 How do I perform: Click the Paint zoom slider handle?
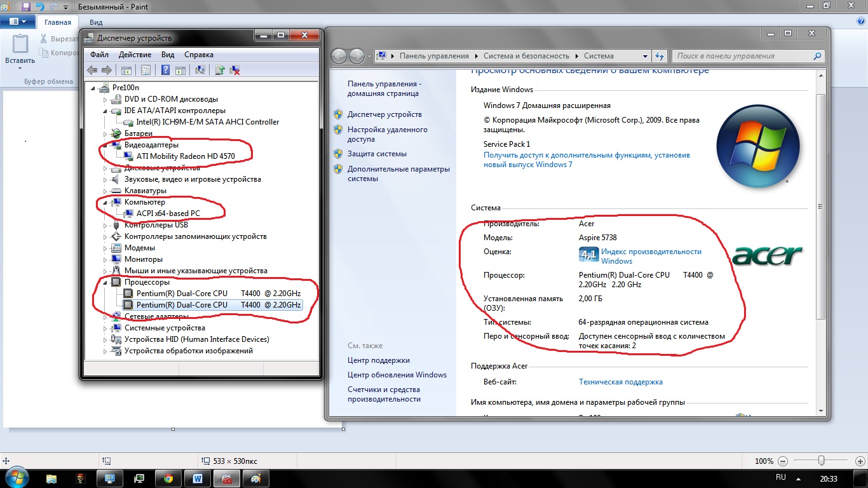point(821,461)
